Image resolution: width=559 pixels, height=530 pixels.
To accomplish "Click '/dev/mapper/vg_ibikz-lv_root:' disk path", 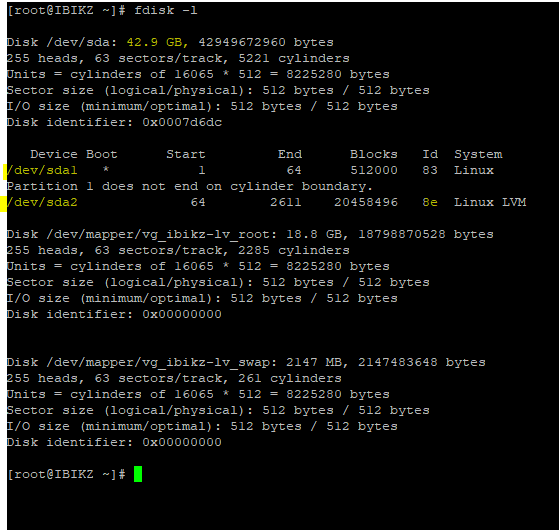I will [161, 234].
